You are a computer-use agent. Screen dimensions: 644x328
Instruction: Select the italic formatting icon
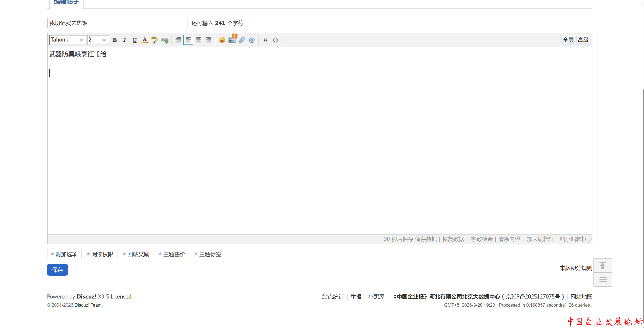(x=124, y=40)
